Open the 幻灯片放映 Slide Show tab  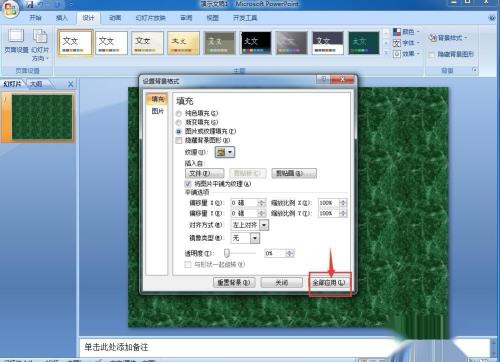(x=151, y=18)
